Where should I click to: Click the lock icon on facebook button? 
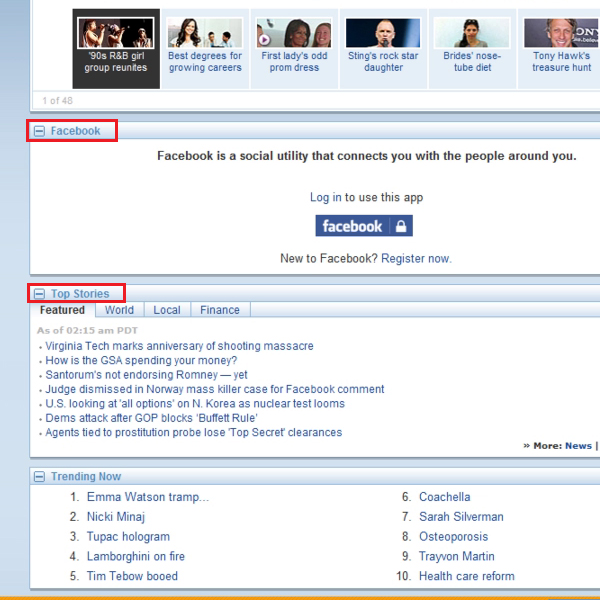pyautogui.click(x=401, y=226)
